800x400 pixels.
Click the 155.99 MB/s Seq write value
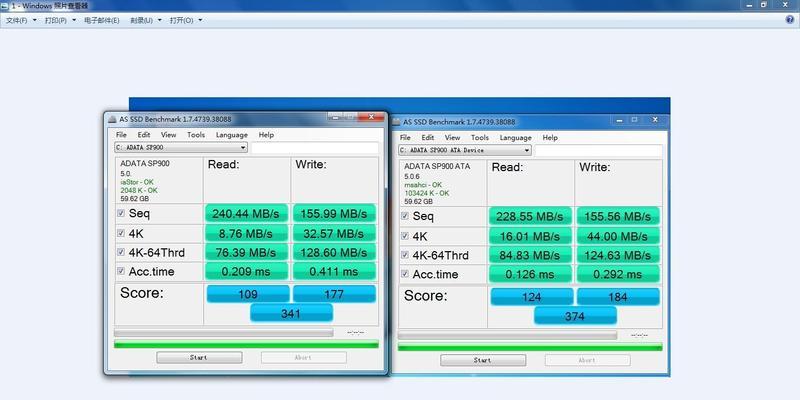click(334, 214)
